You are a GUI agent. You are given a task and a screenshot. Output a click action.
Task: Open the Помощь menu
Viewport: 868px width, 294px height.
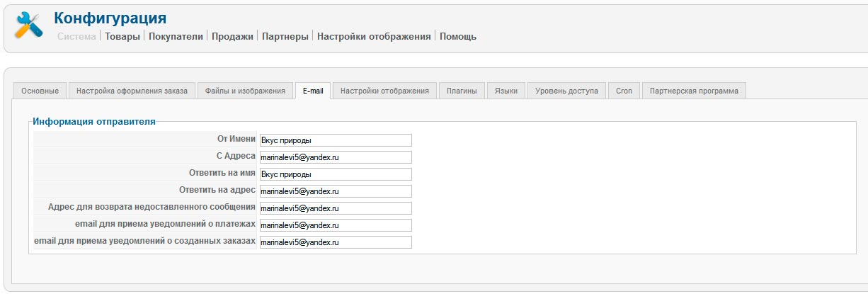click(x=458, y=37)
